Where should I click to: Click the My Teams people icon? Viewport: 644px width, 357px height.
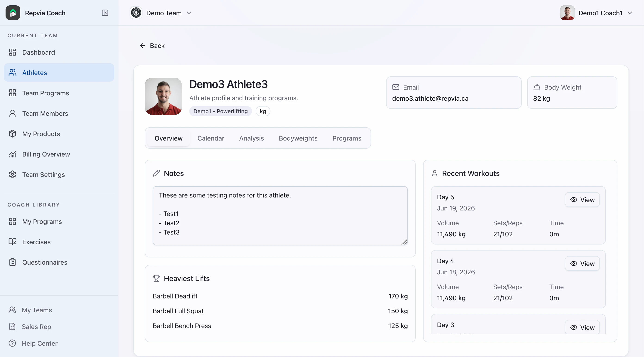click(12, 310)
